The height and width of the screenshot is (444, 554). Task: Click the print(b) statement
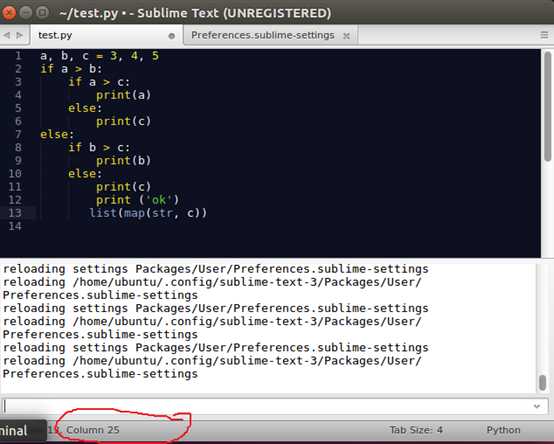tap(123, 161)
